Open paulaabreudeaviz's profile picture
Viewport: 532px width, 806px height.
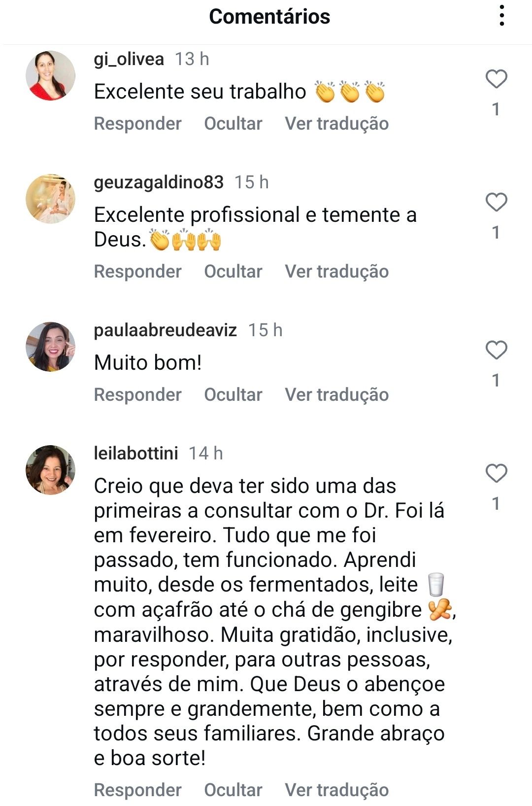[x=50, y=347]
